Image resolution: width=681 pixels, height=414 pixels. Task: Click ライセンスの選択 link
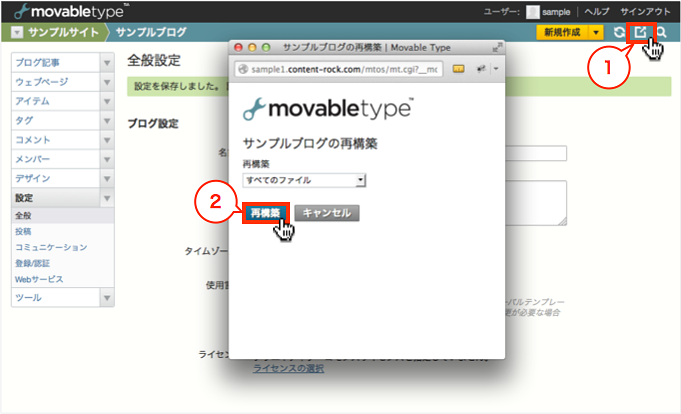pos(288,368)
